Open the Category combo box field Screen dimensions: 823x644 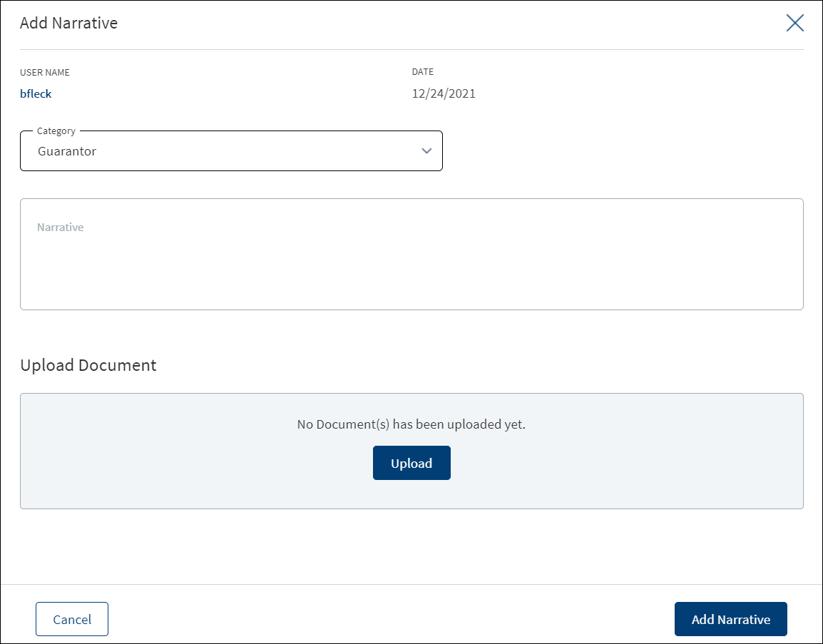point(231,150)
